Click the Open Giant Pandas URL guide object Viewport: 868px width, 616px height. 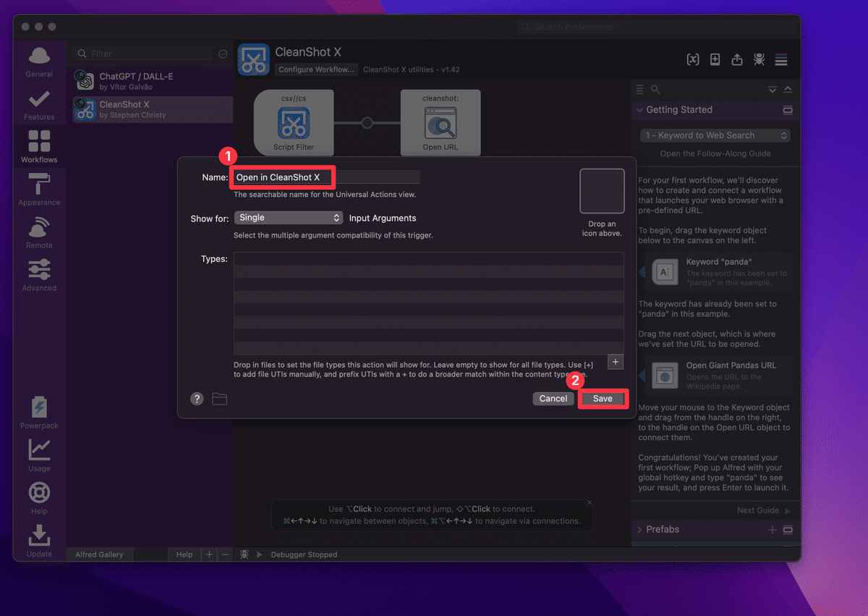[x=720, y=375]
